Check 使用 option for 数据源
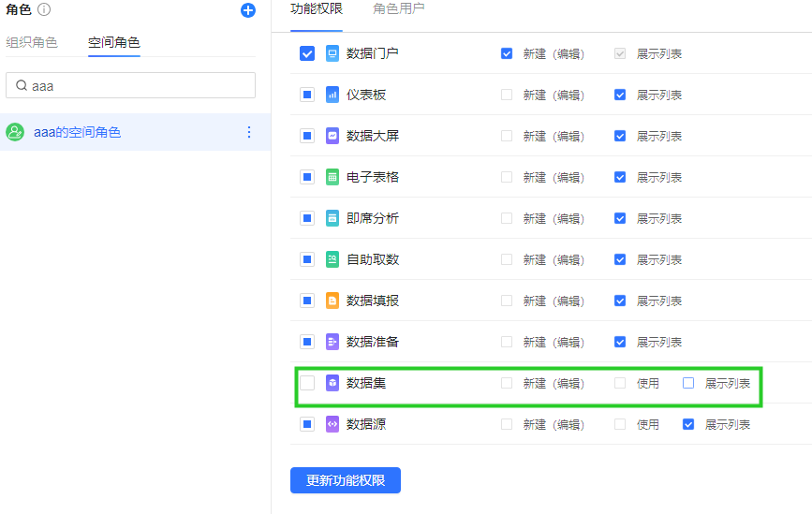 [x=620, y=424]
